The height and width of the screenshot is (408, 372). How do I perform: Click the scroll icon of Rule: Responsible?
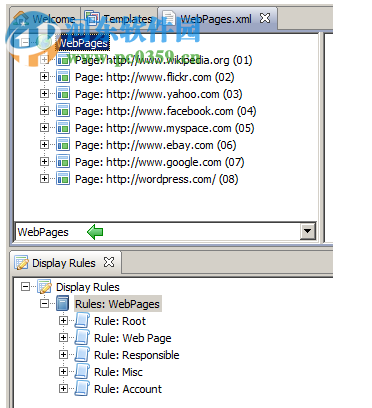click(82, 355)
